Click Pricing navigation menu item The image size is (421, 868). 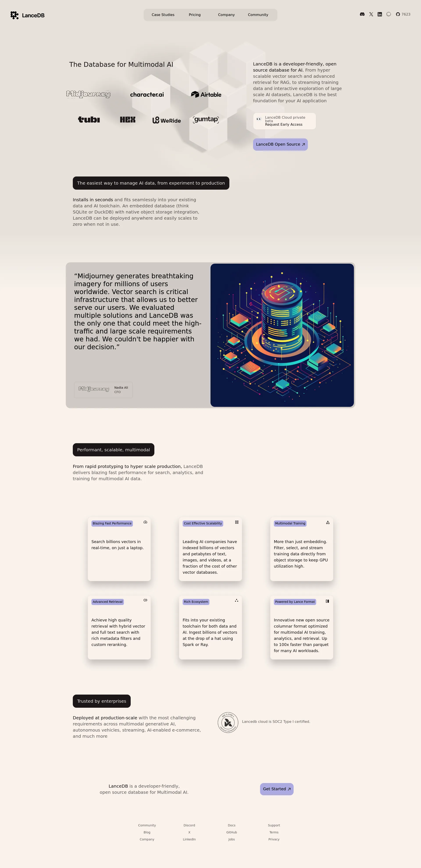point(195,14)
